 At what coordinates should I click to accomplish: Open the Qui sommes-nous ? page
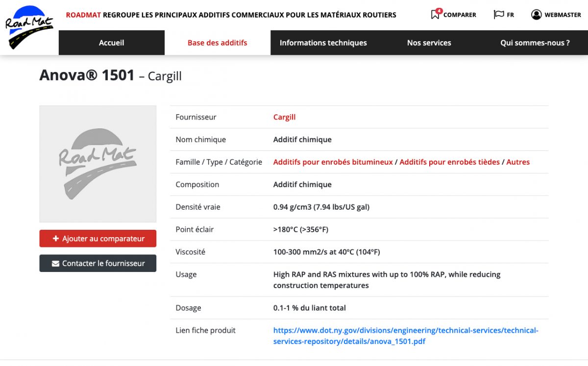[x=535, y=43]
